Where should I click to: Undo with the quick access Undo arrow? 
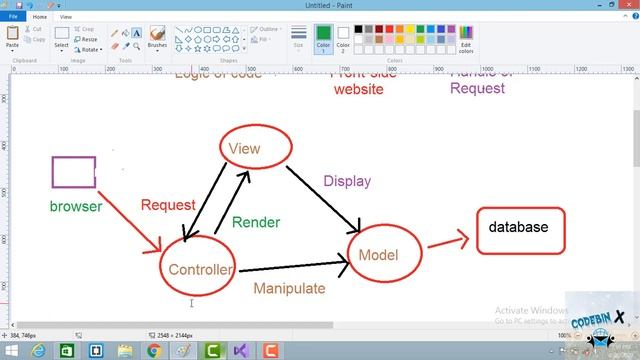point(30,5)
